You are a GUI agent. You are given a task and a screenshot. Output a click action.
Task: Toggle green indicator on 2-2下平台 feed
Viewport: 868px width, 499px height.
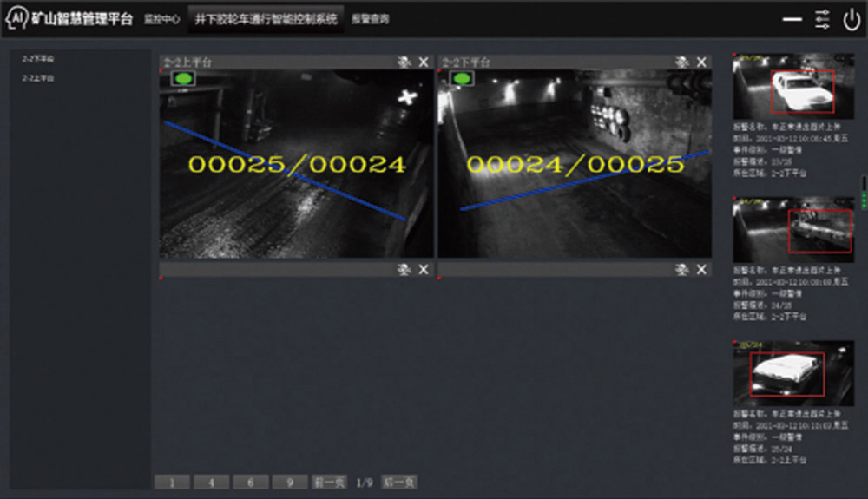pyautogui.click(x=462, y=78)
